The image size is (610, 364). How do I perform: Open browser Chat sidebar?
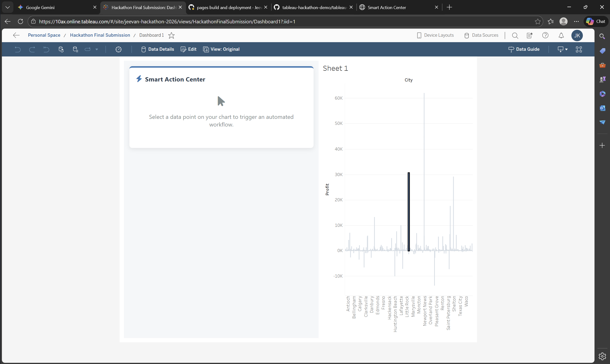pyautogui.click(x=596, y=21)
